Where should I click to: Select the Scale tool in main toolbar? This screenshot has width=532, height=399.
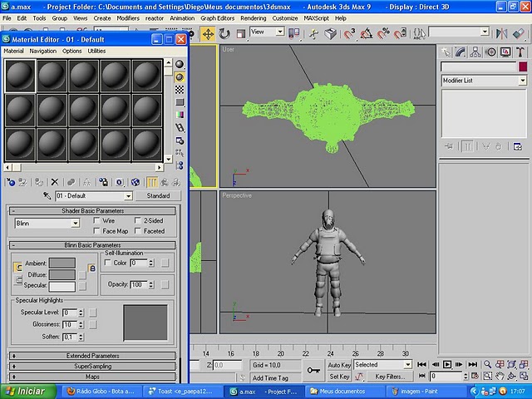pyautogui.click(x=240, y=34)
